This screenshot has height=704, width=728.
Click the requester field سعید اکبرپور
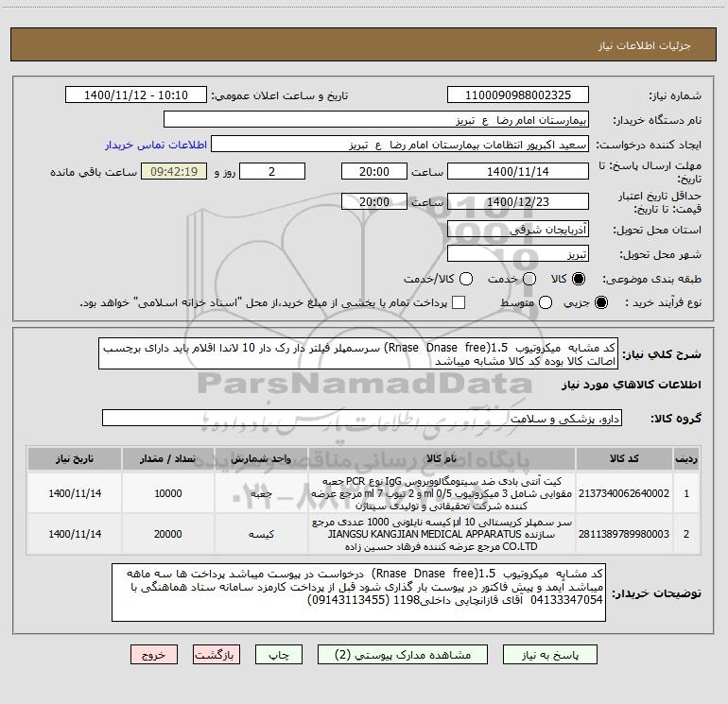click(x=400, y=145)
